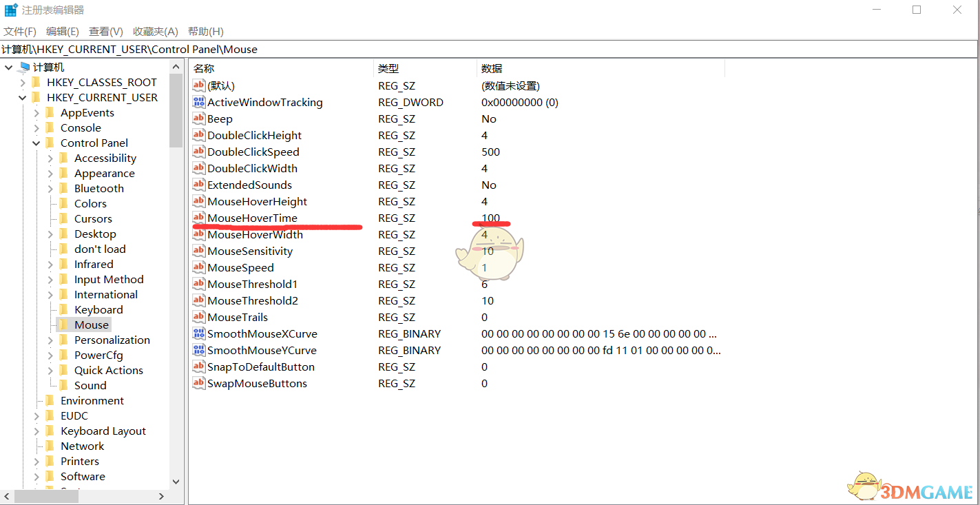Click the Keyboard folder icon in tree
980x505 pixels.
point(64,309)
